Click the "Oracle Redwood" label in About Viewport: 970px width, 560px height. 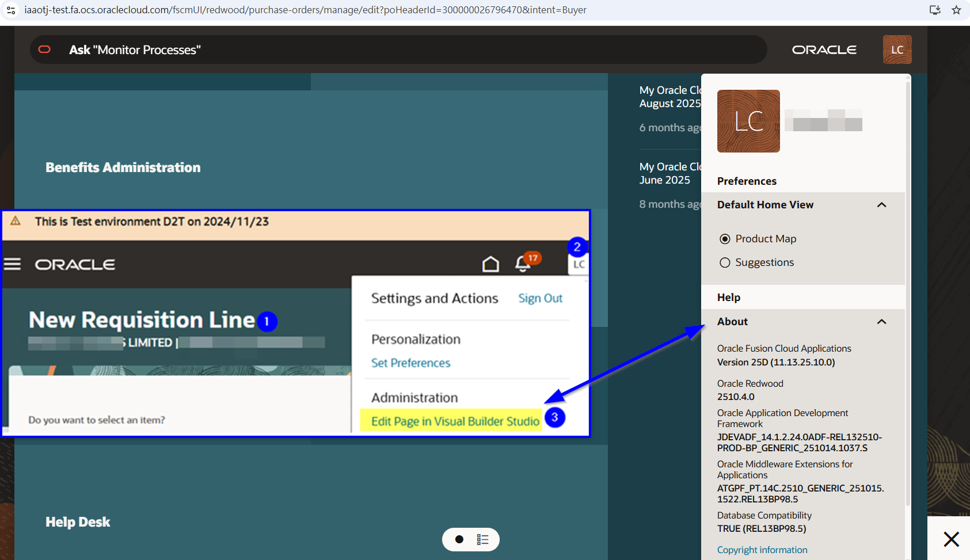pyautogui.click(x=750, y=383)
